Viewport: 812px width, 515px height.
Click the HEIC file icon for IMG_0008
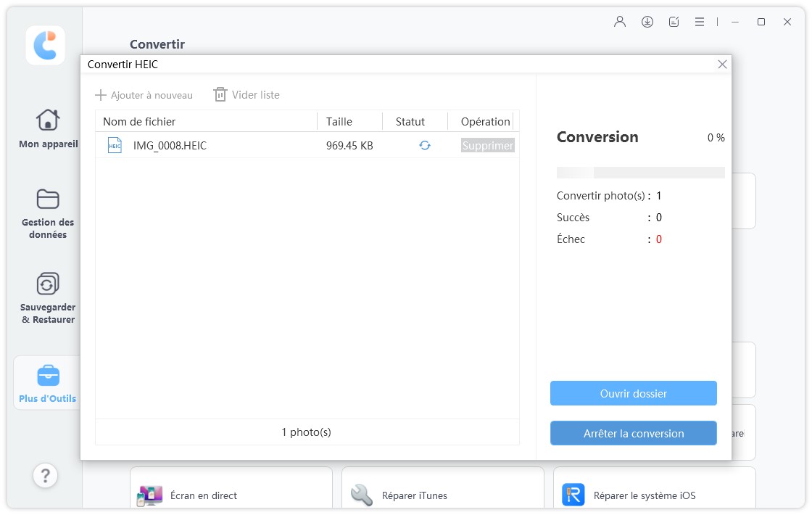pos(115,146)
